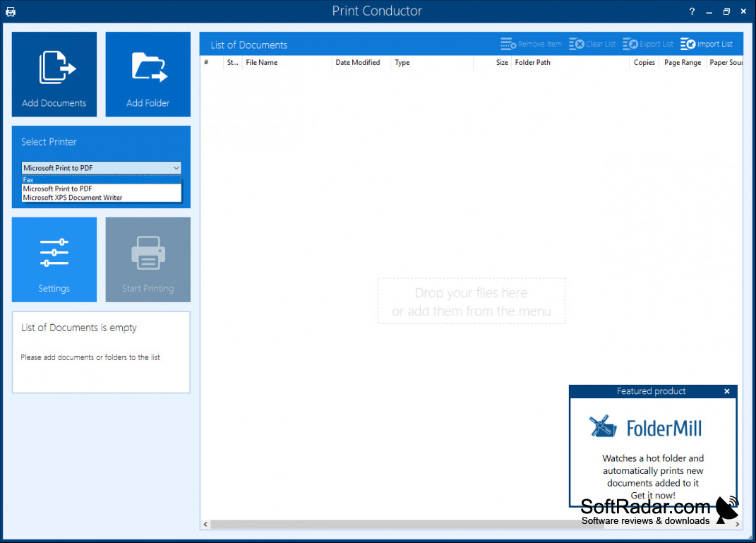Sort by the File Name column
Viewport: 756px width, 543px height.
pyautogui.click(x=287, y=62)
